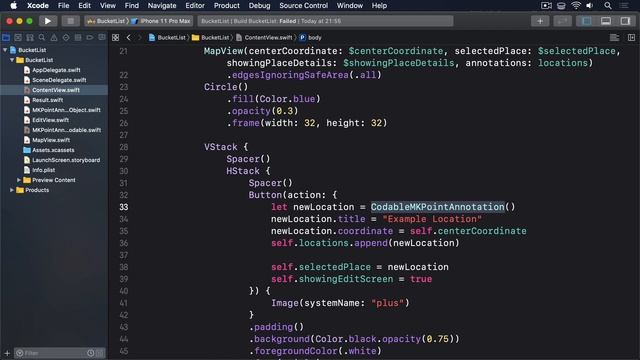Collapse the BucketList project root

(5, 50)
